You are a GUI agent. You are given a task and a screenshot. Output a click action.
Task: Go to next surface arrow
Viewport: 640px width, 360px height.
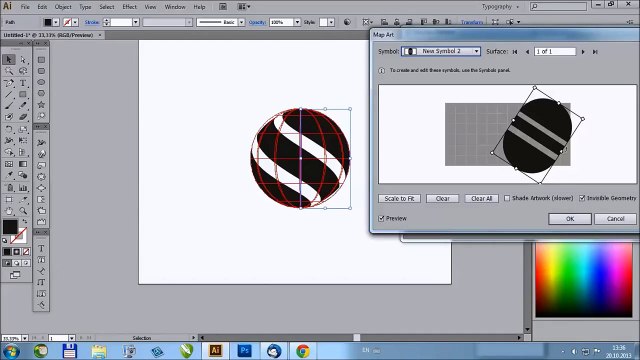click(x=583, y=52)
